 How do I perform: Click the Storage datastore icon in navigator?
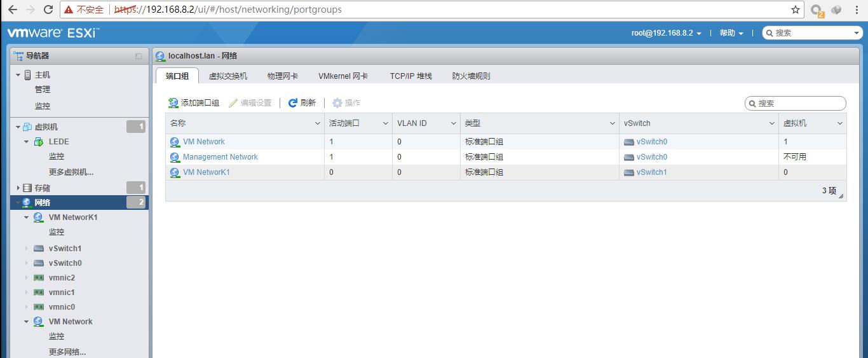coord(27,188)
